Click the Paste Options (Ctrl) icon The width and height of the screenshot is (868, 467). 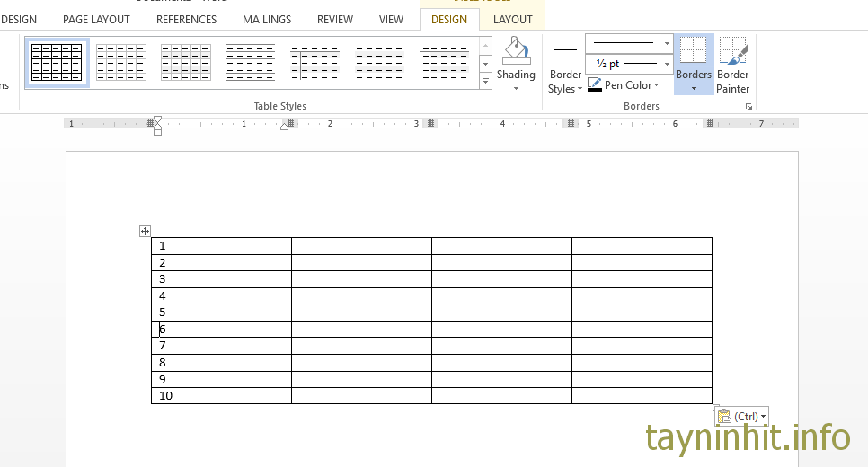click(x=726, y=417)
